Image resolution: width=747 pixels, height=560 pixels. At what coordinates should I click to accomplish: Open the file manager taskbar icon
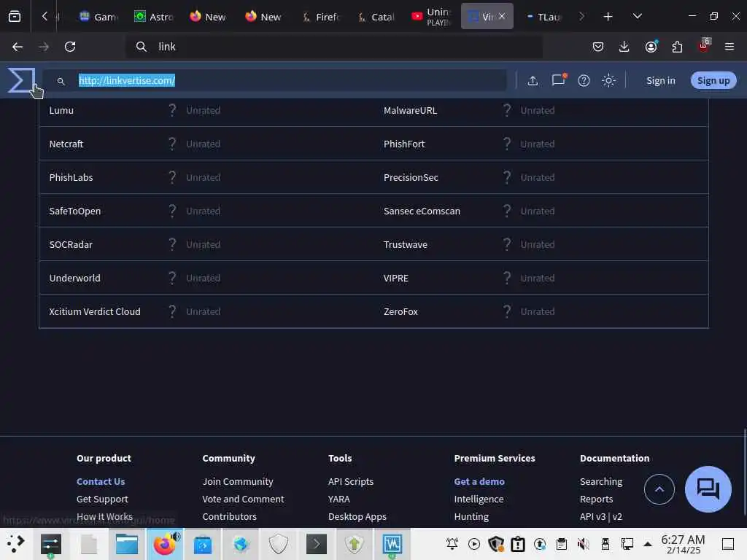pos(127,544)
